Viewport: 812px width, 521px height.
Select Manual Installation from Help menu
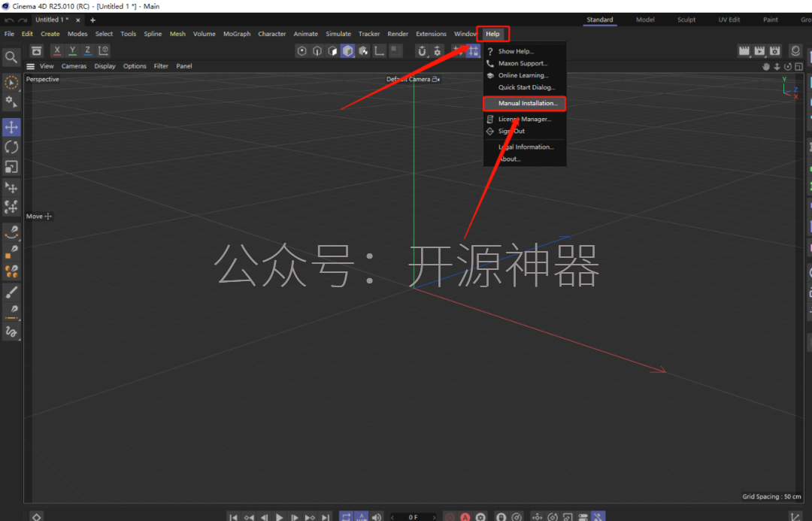pyautogui.click(x=524, y=104)
